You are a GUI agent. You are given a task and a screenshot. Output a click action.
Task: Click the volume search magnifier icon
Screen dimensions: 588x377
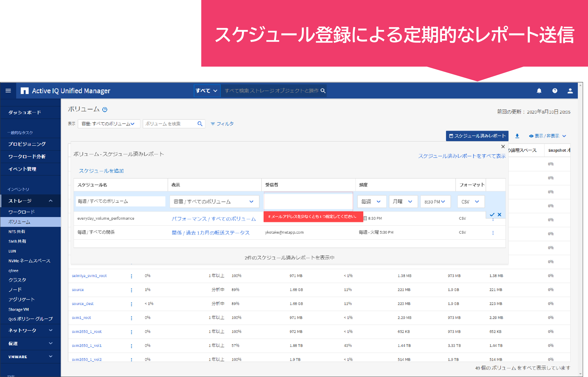pos(200,124)
